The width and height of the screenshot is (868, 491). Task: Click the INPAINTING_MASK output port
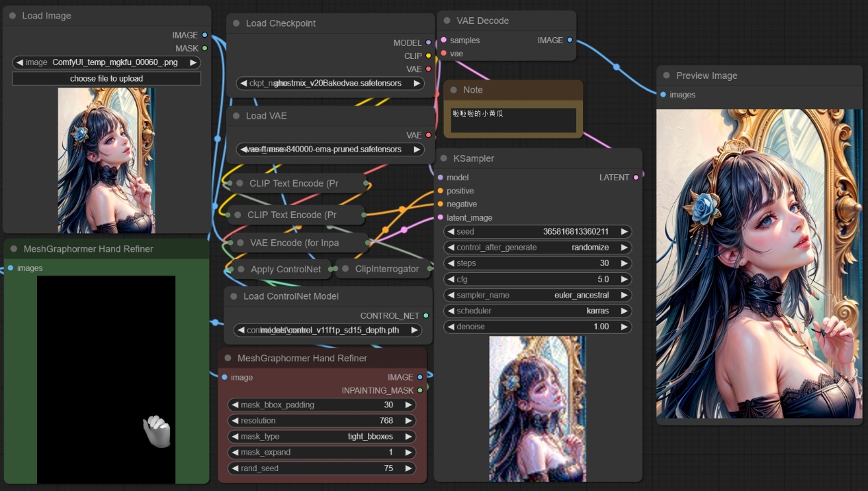pyautogui.click(x=420, y=391)
